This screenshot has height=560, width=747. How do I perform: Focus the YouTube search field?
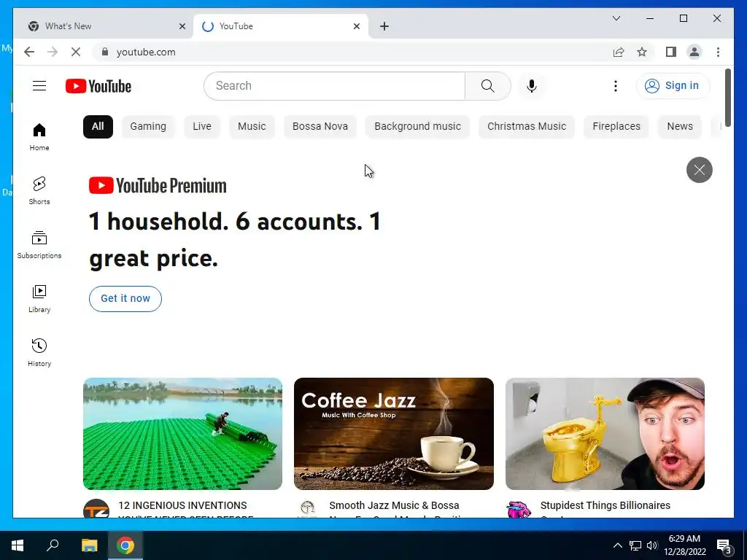334,86
